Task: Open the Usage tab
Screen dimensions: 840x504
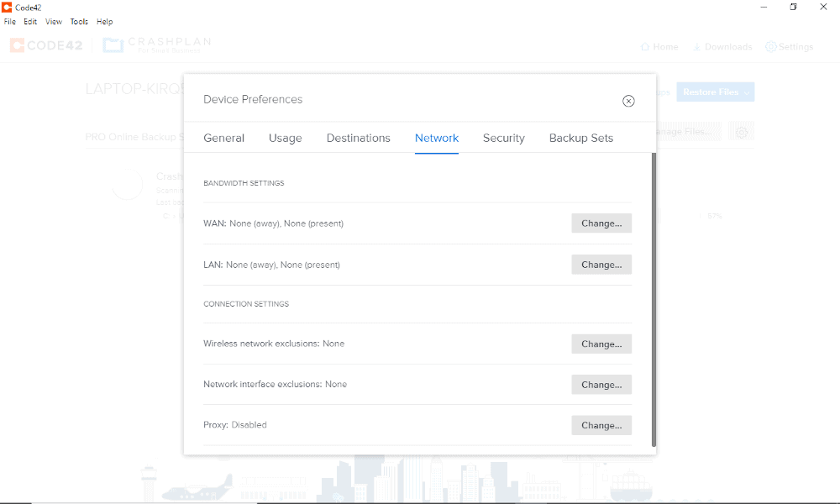Action: pyautogui.click(x=286, y=138)
